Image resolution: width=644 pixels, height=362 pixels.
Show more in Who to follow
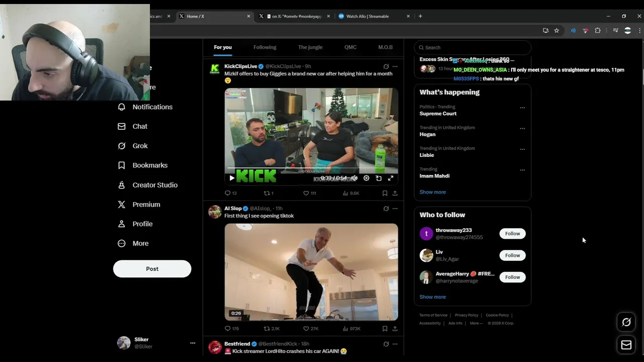click(433, 297)
